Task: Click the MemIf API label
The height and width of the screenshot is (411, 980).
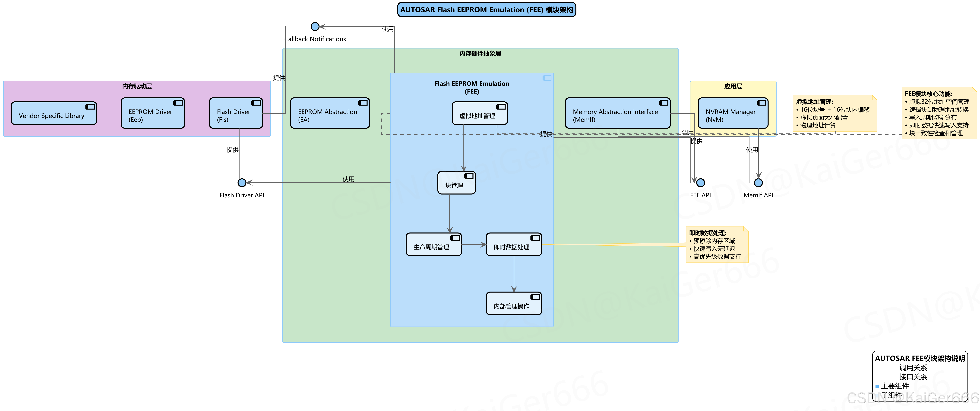Action: point(758,195)
